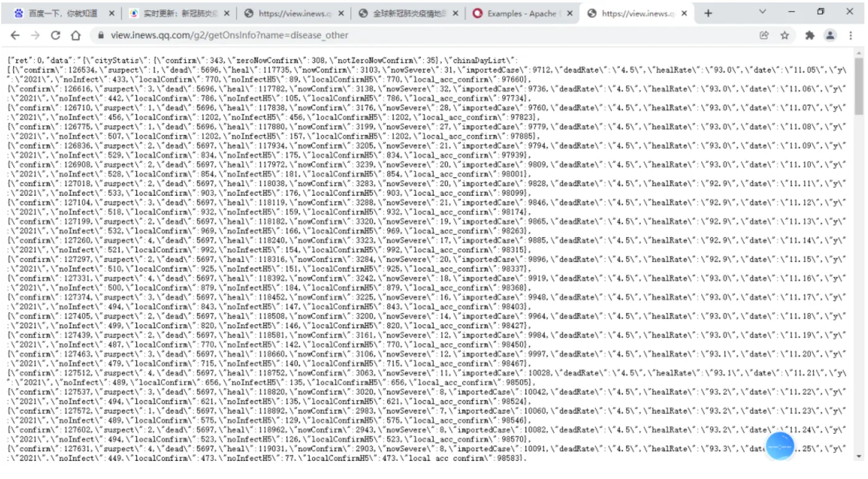Click the scrollbar up arrow

point(859,53)
